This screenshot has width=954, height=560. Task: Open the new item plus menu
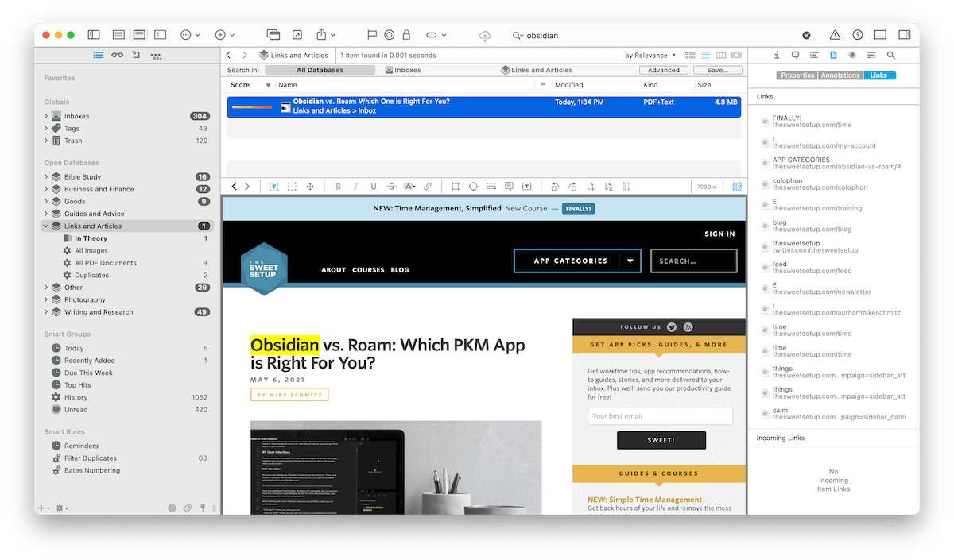pos(224,35)
